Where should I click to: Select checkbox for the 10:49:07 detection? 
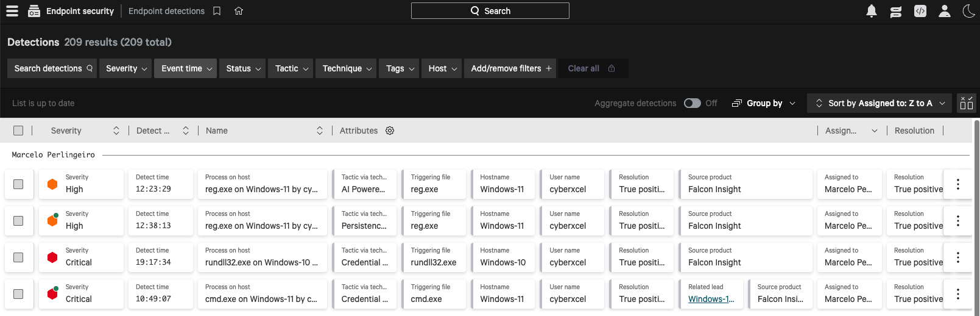coord(18,294)
